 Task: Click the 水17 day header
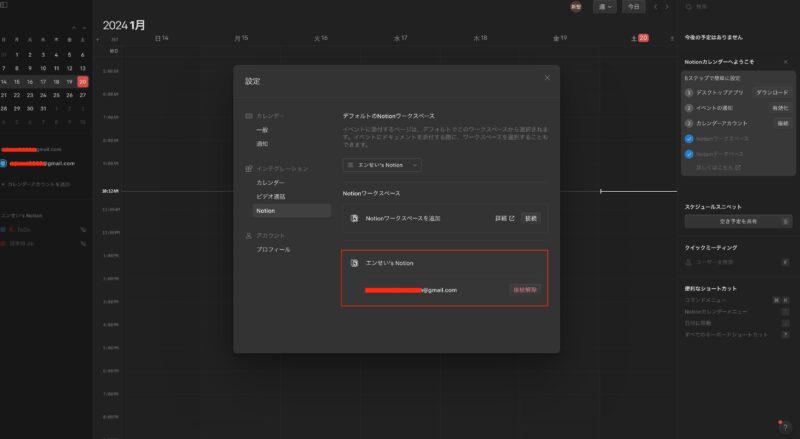[x=401, y=38]
